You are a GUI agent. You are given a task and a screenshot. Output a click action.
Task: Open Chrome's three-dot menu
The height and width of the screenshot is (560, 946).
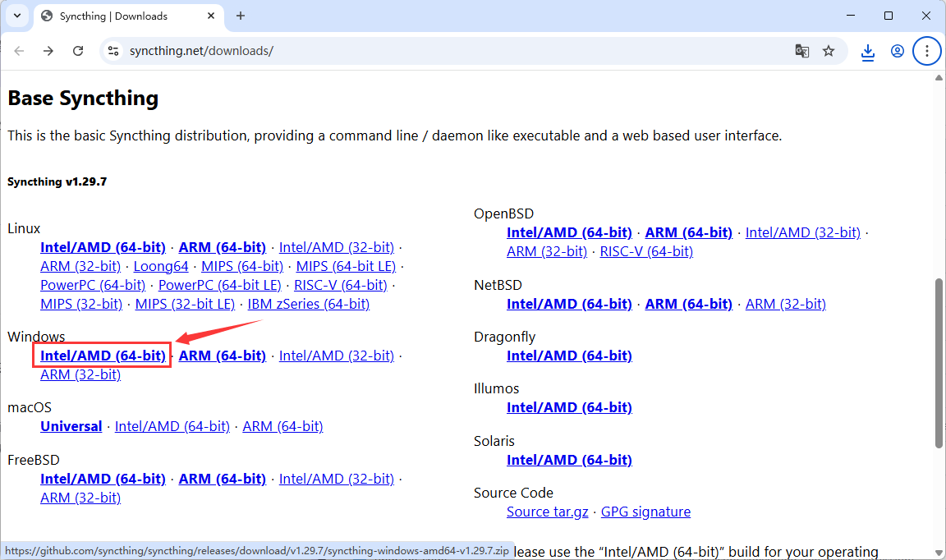pos(927,50)
